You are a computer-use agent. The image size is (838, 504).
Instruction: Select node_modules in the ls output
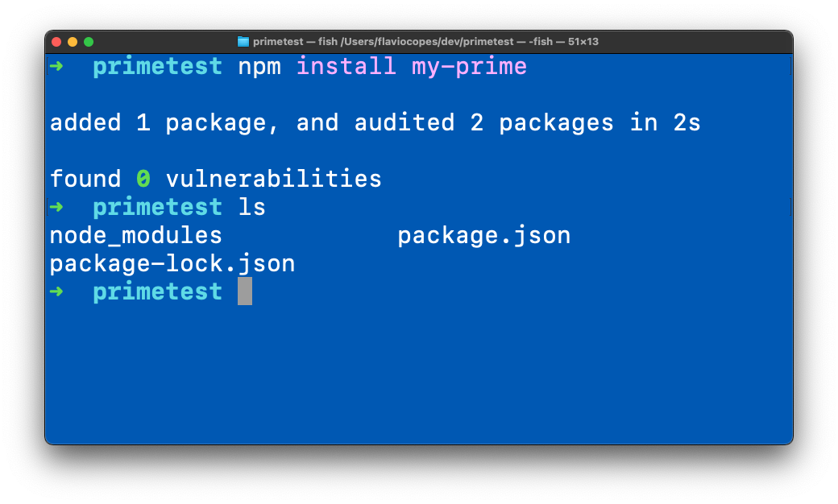tap(135, 236)
